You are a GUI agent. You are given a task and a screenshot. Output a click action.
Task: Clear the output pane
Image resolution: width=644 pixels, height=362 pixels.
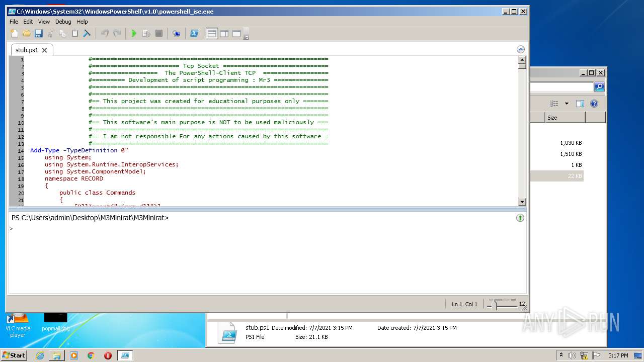click(x=87, y=34)
